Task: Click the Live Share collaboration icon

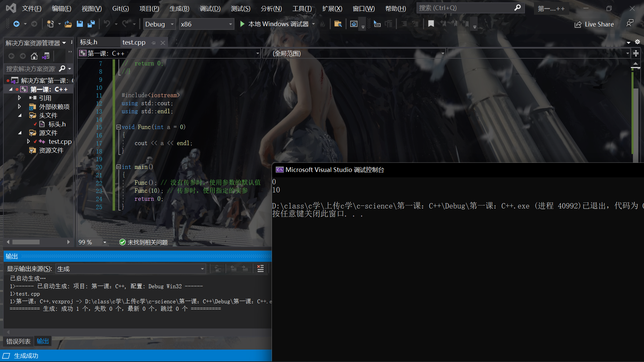Action: point(578,24)
